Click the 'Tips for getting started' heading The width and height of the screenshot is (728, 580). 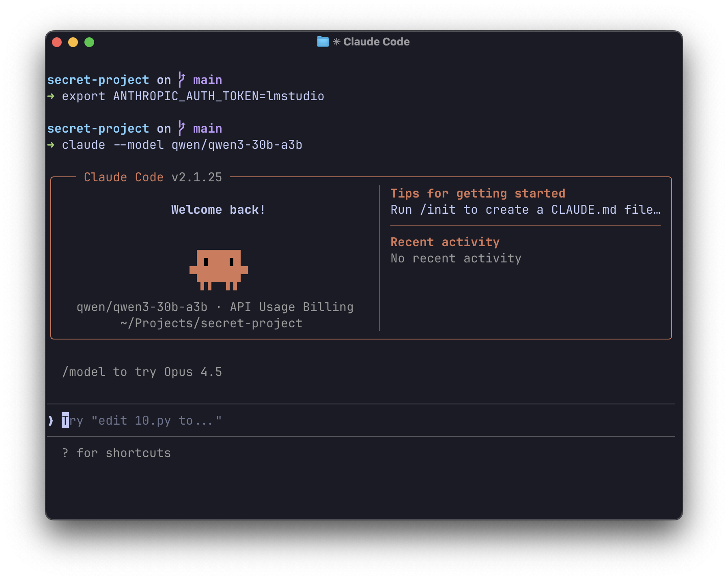coord(478,193)
